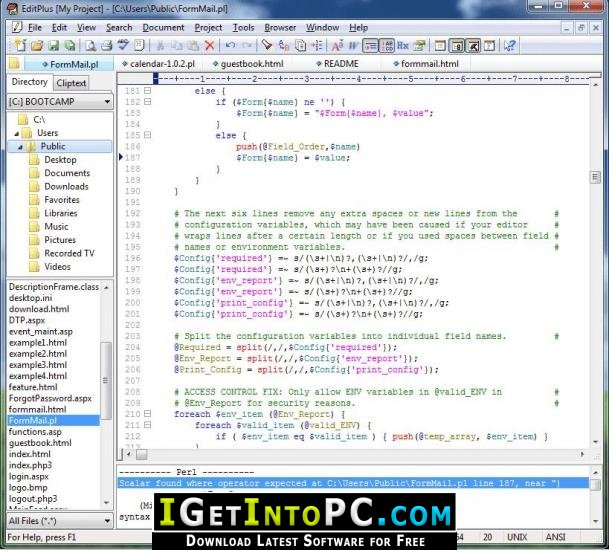
Task: Collapse the Public folder tree arrow
Action: coord(21,147)
